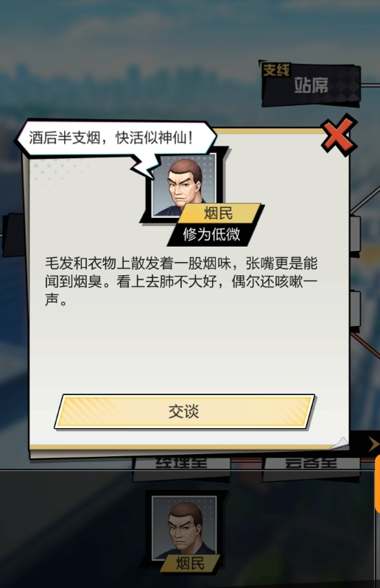Select the 烟民 portrait below the dialog
The height and width of the screenshot is (588, 380).
pyautogui.click(x=184, y=528)
